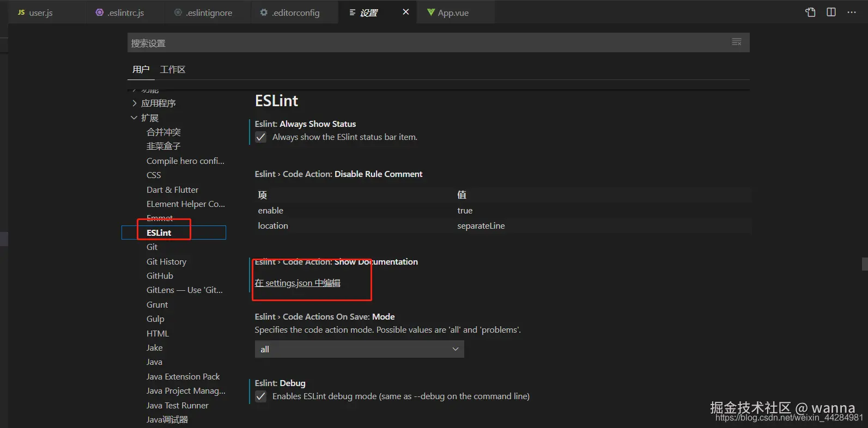The image size is (868, 428).
Task: Click the split editor icon
Action: pos(831,13)
